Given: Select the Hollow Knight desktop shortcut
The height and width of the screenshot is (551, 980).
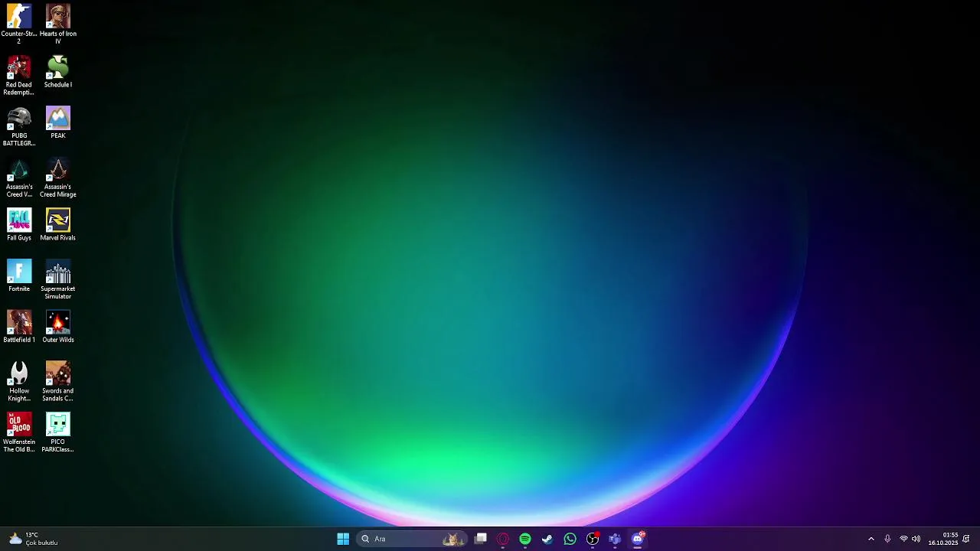Looking at the screenshot, I should point(19,381).
